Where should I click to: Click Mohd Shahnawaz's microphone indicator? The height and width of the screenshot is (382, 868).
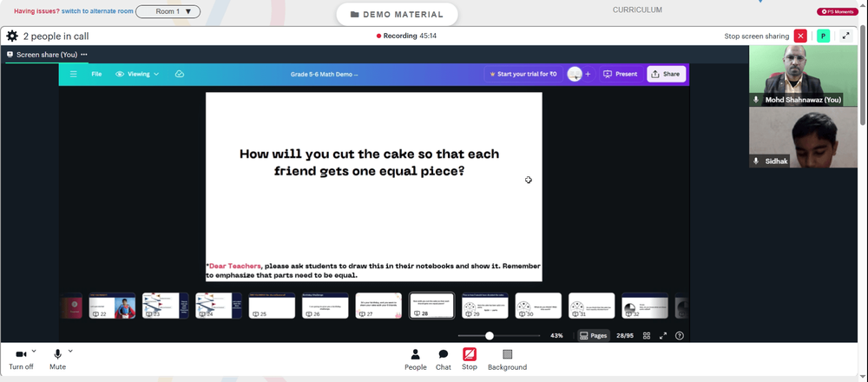(x=756, y=100)
